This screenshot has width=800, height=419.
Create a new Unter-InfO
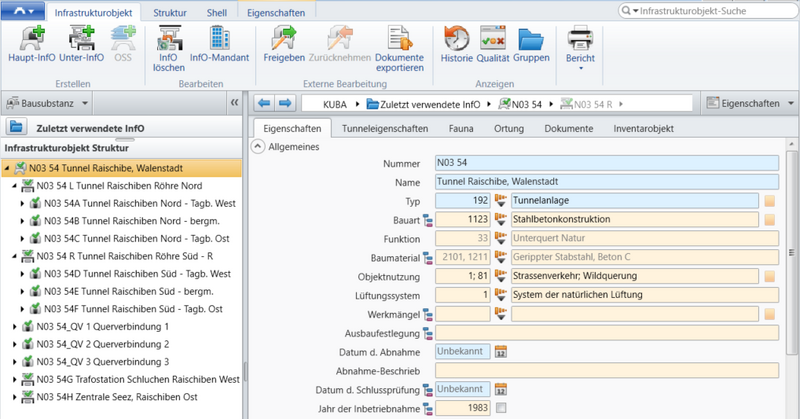(x=82, y=44)
